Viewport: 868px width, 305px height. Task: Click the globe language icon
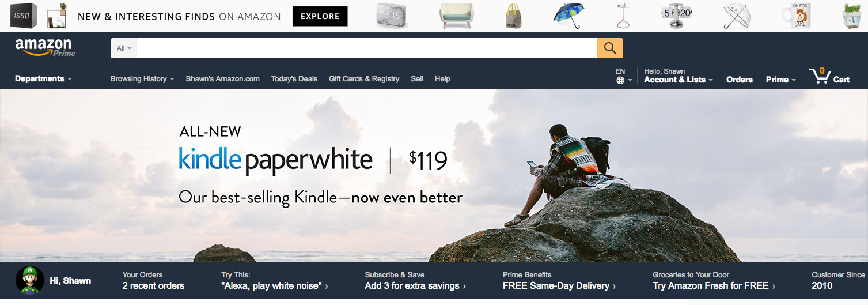[x=620, y=80]
